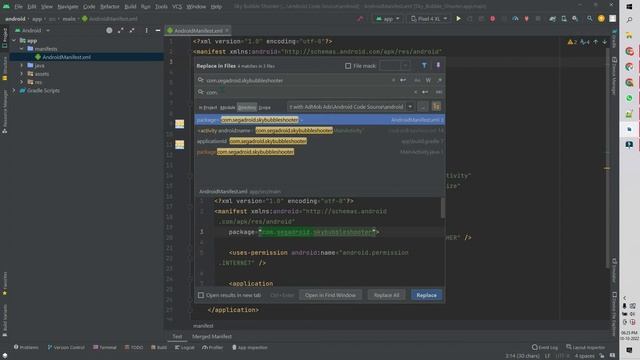Viewport: 640px width, 360px height.
Task: Switch to Merged Manifest tab
Action: [x=212, y=337]
